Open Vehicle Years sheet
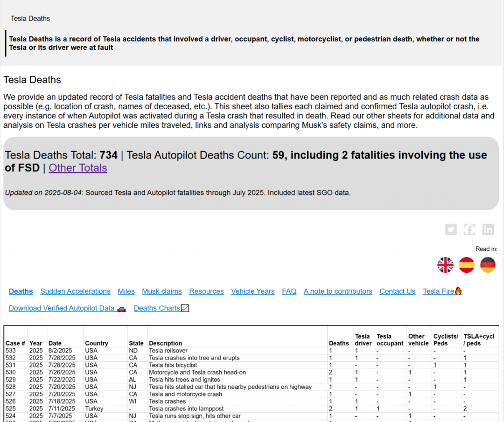The width and height of the screenshot is (504, 422). click(x=252, y=291)
